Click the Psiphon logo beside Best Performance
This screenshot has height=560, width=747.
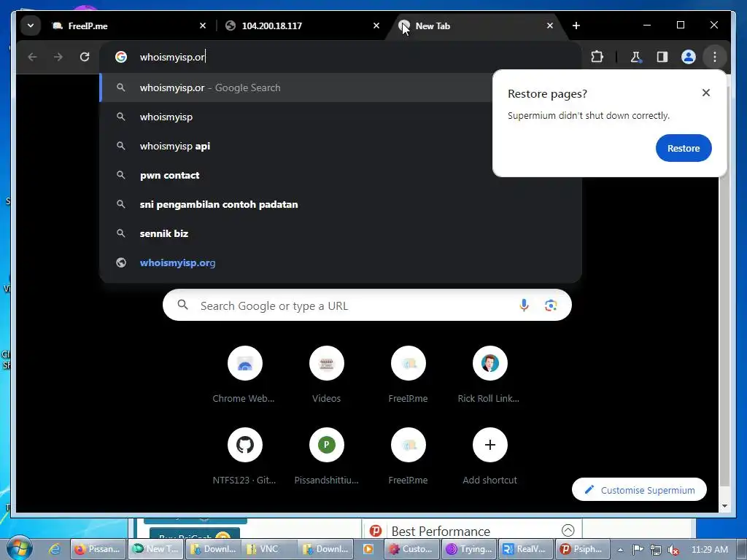(x=376, y=531)
